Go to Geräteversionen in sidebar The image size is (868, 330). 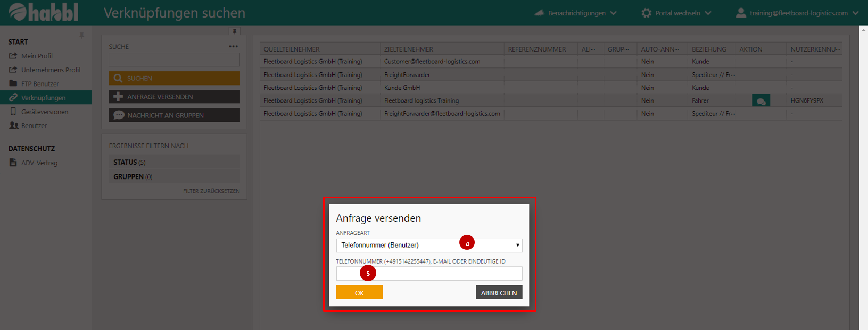tap(45, 112)
